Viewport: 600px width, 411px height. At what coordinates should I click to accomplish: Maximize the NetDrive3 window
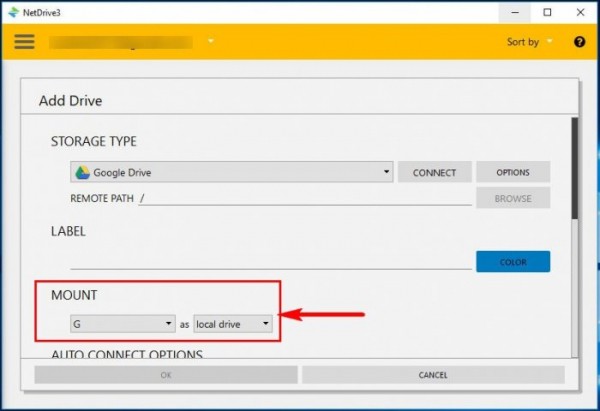tap(547, 12)
